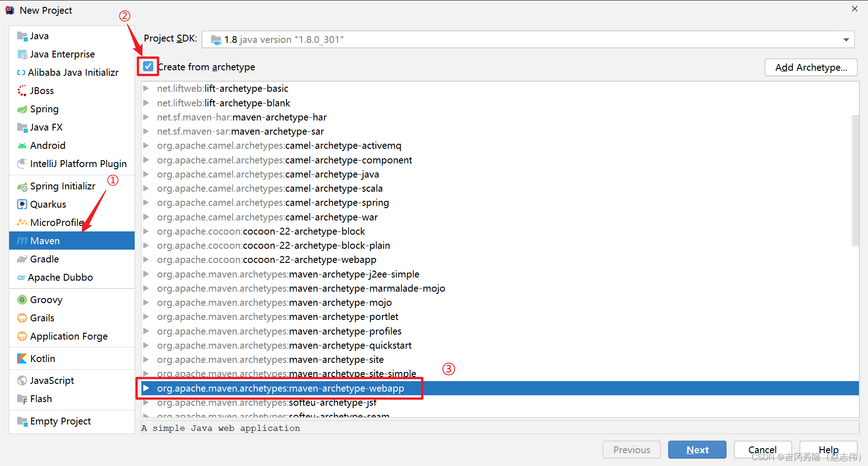868x466 pixels.
Task: Expand camel-archetype-activemq tree arrow
Action: pyautogui.click(x=146, y=146)
